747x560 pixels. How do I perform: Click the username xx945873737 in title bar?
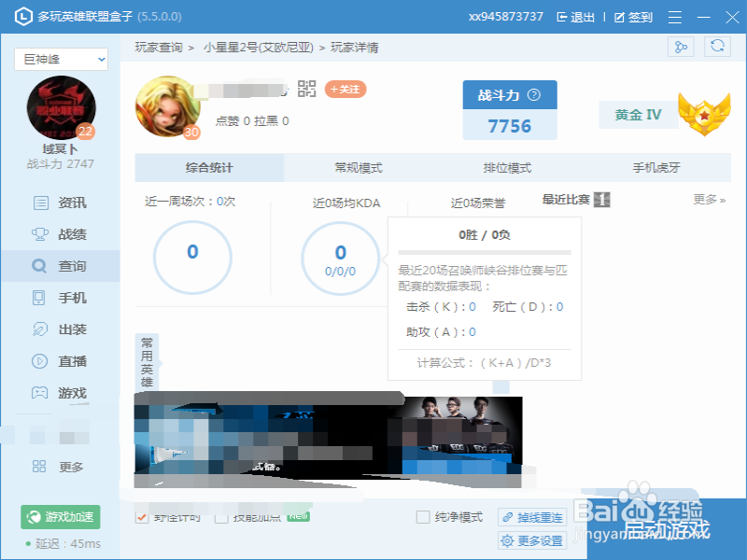506,17
